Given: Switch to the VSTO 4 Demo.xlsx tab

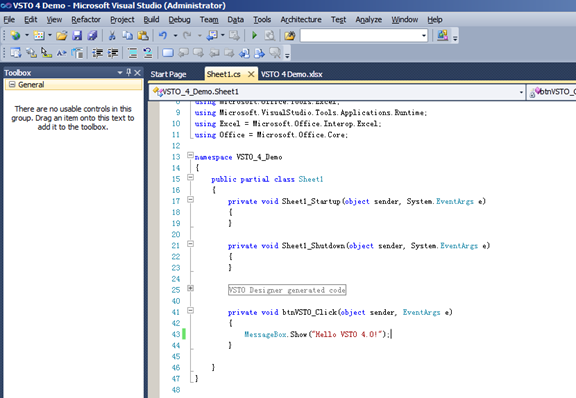Looking at the screenshot, I should [292, 74].
